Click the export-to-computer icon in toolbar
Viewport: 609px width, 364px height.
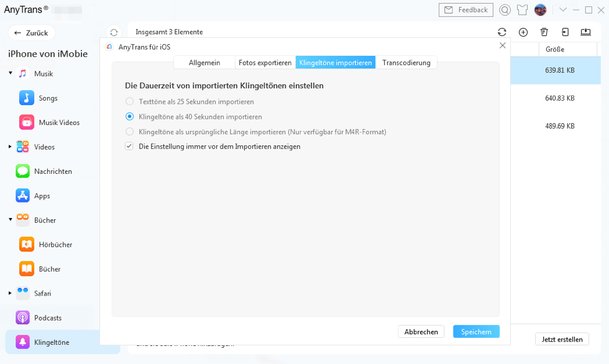pos(585,32)
